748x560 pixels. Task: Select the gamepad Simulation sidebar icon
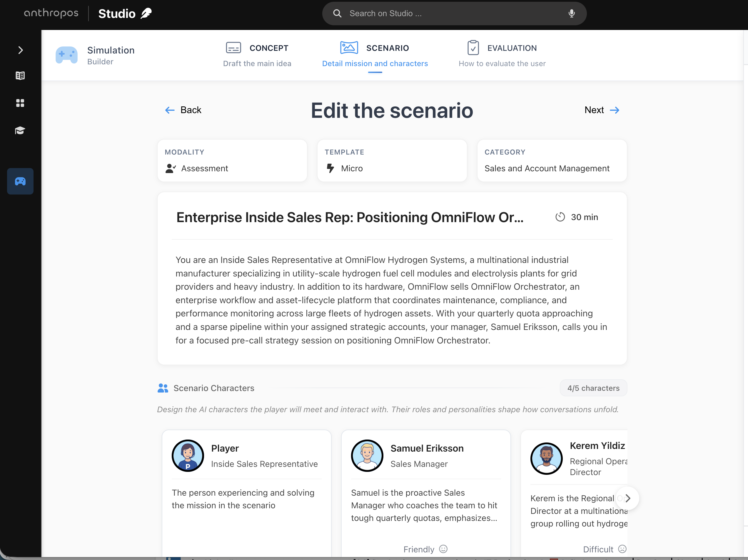[20, 181]
